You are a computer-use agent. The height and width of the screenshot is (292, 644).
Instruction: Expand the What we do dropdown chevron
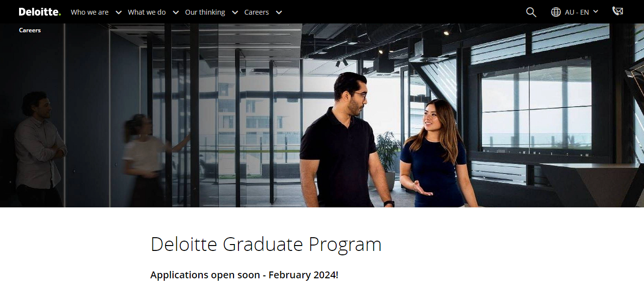[x=175, y=12]
